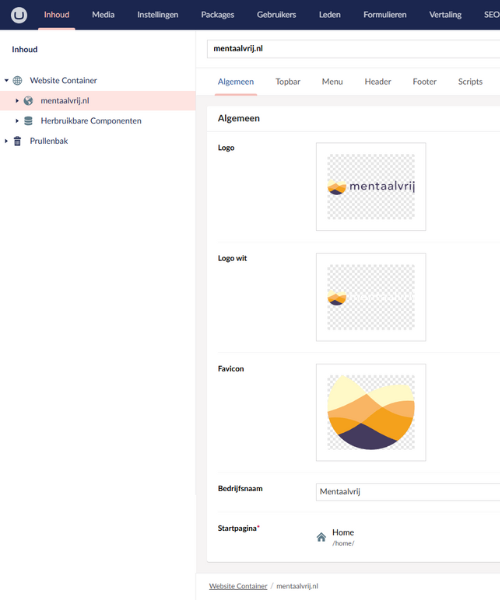This screenshot has width=500, height=600.
Task: Click the Bedrijfsnaam input field
Action: coord(408,492)
